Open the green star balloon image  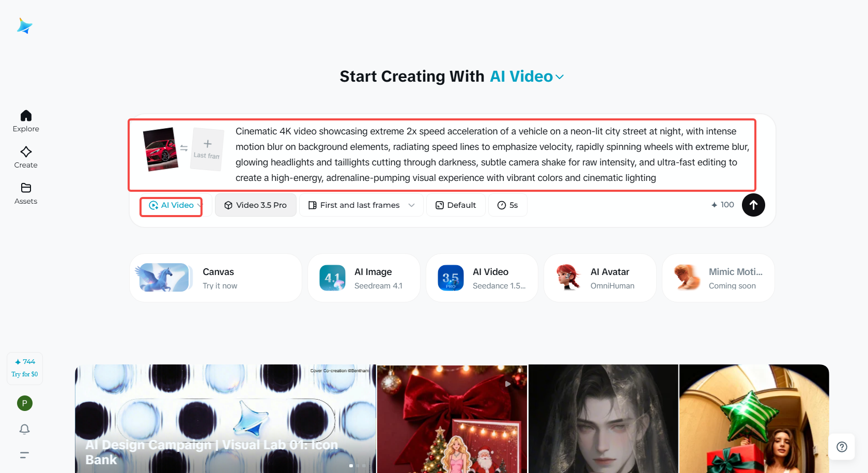(x=754, y=419)
